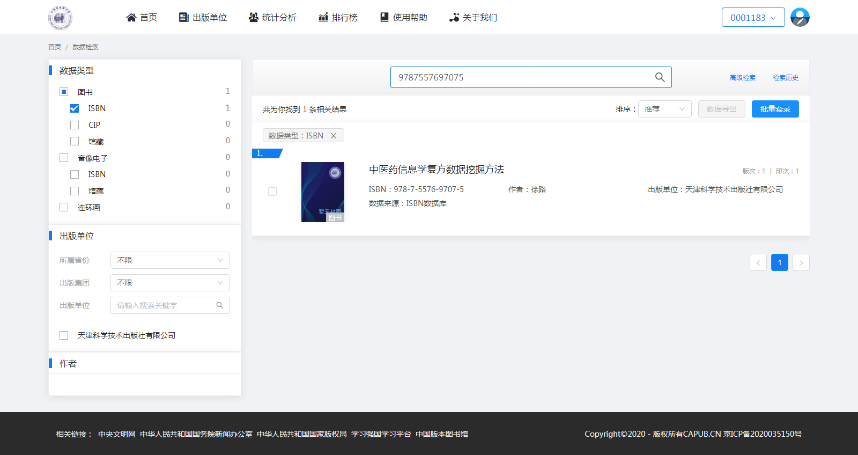The width and height of the screenshot is (858, 455).
Task: Click the chart icon beside 排行榜
Action: click(x=323, y=18)
